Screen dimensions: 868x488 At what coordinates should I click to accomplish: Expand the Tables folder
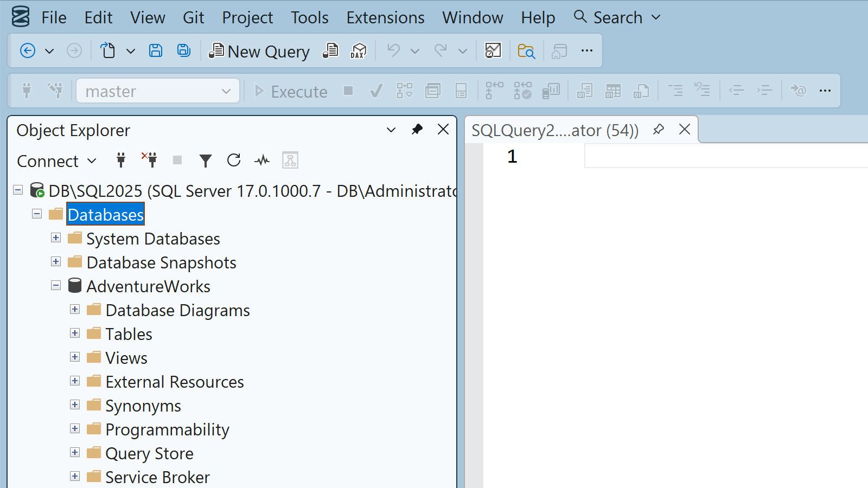[x=75, y=333]
